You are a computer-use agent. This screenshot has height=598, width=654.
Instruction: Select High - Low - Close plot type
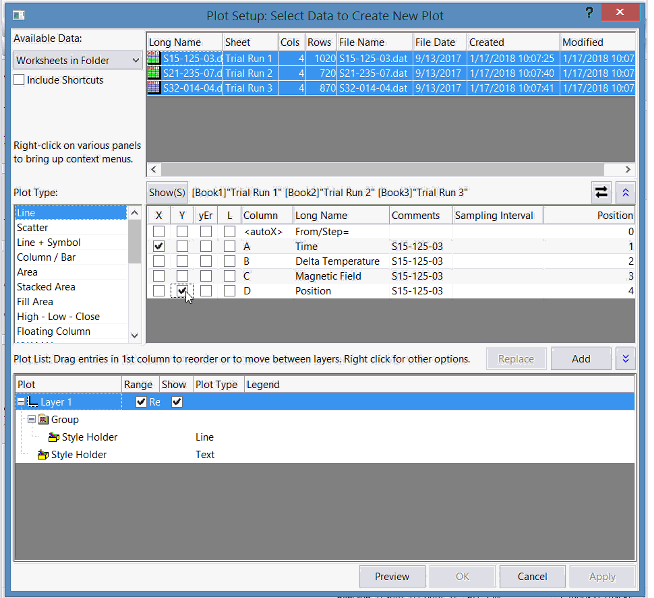click(x=71, y=317)
